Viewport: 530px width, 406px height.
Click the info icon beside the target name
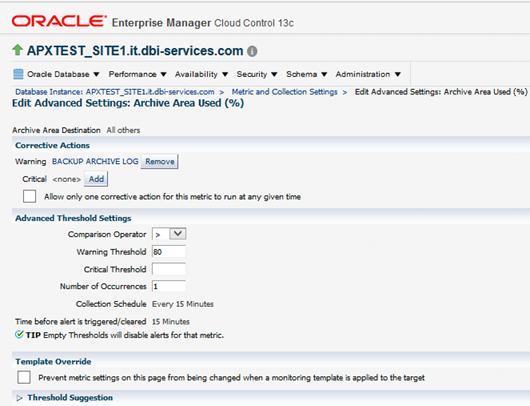(x=252, y=51)
